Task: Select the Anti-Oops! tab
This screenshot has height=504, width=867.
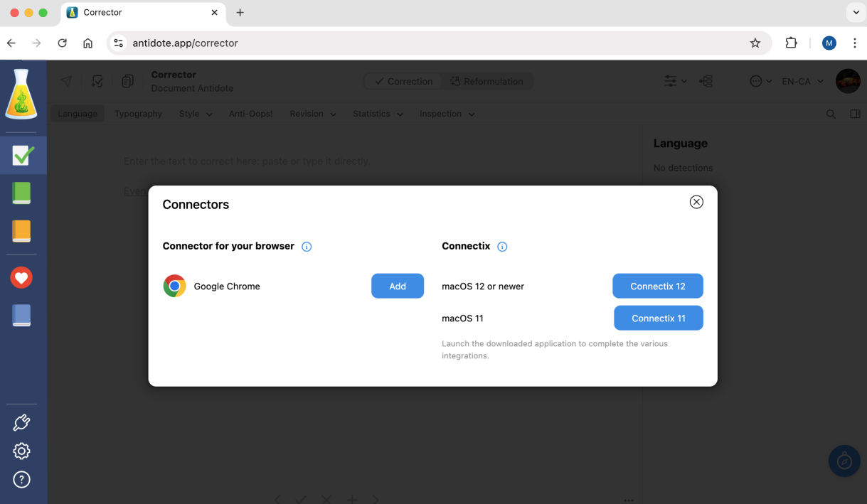Action: (250, 114)
